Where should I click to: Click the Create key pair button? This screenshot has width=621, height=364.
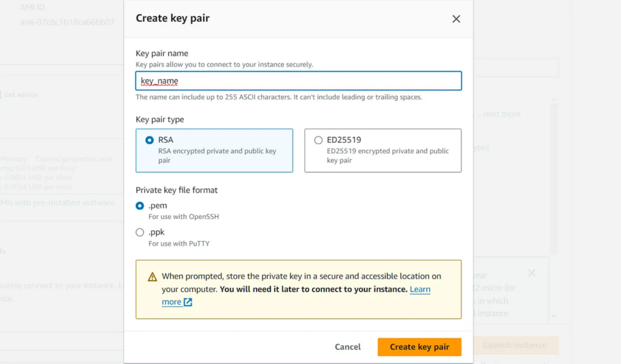419,347
